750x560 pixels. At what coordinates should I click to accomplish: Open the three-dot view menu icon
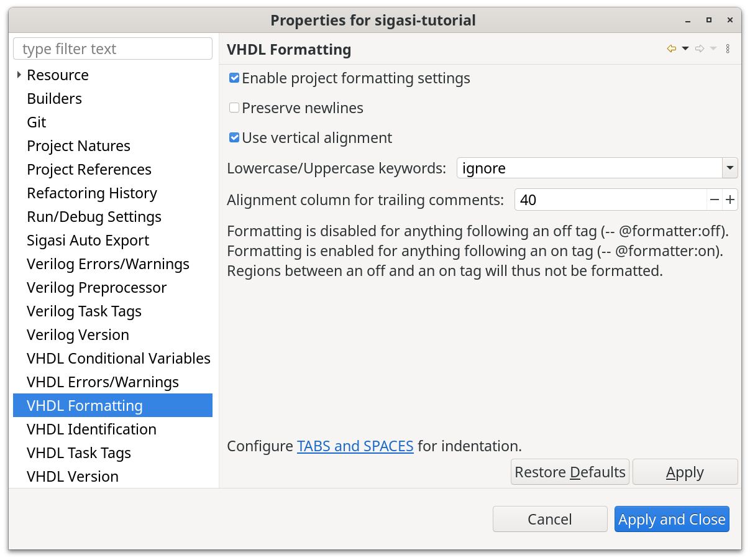728,49
